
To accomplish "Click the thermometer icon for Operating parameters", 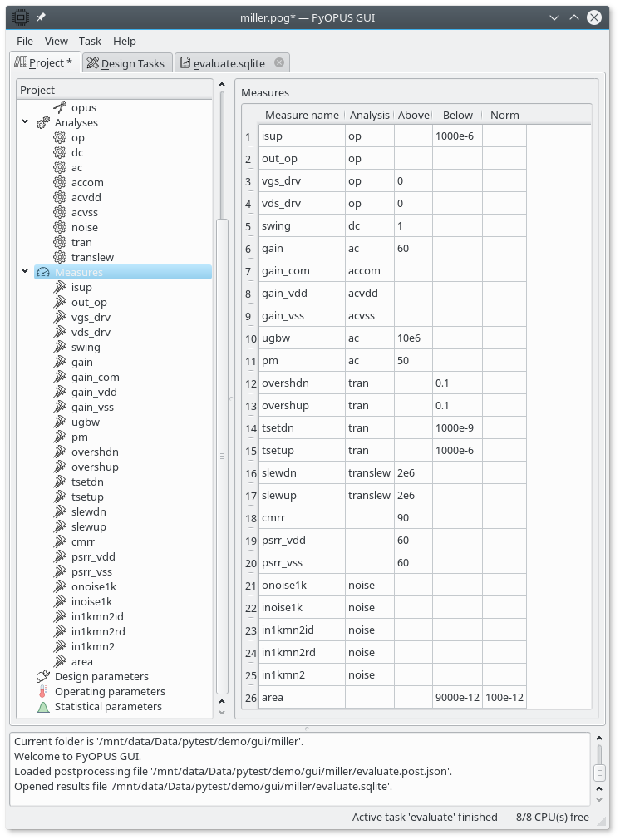I will tap(43, 691).
